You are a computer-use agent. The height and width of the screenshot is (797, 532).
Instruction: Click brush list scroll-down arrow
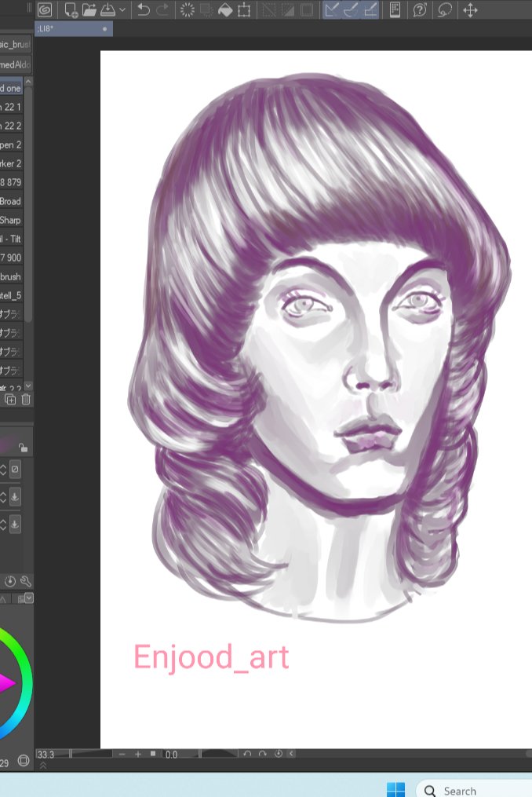pyautogui.click(x=28, y=386)
